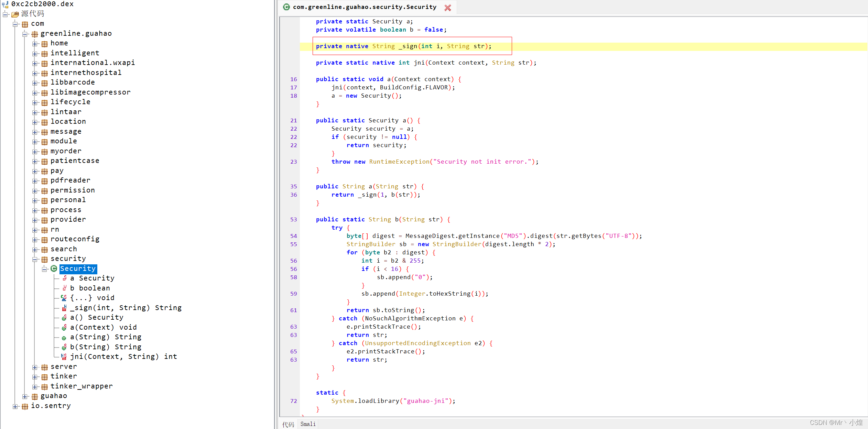The height and width of the screenshot is (429, 868).
Task: Select the permission package
Action: (73, 190)
